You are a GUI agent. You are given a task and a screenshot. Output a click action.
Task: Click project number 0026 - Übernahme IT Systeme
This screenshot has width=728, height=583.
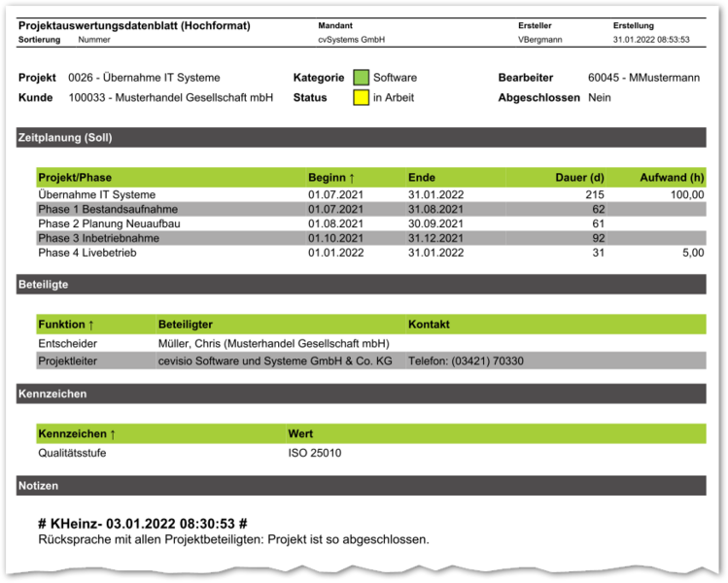(144, 78)
